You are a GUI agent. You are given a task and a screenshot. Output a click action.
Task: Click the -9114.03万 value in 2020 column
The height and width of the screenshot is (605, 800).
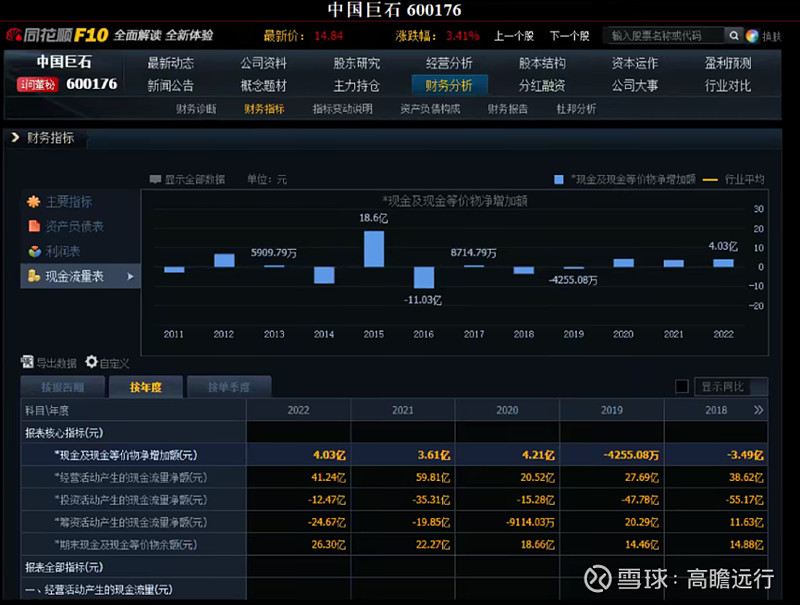point(530,522)
